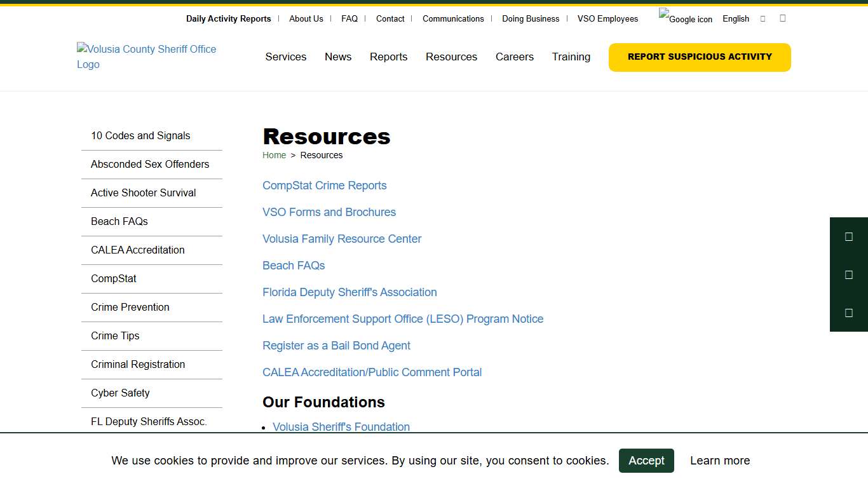Click the Volusia County Sheriff Office logo
The width and height of the screenshot is (868, 488).
tap(146, 57)
